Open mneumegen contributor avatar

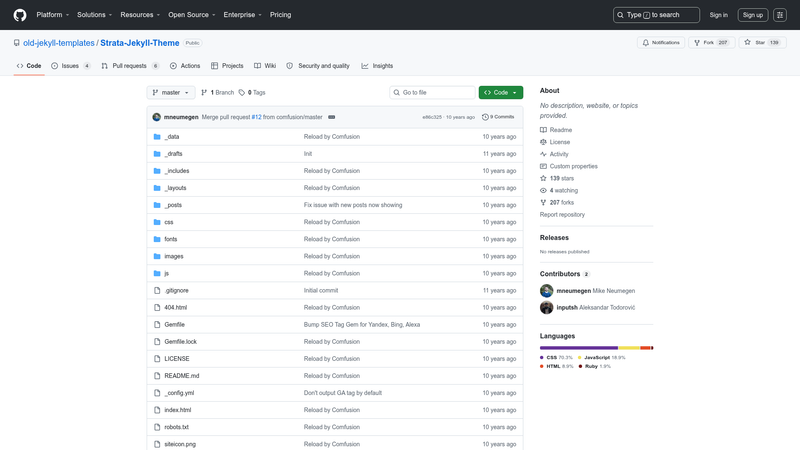(x=546, y=291)
